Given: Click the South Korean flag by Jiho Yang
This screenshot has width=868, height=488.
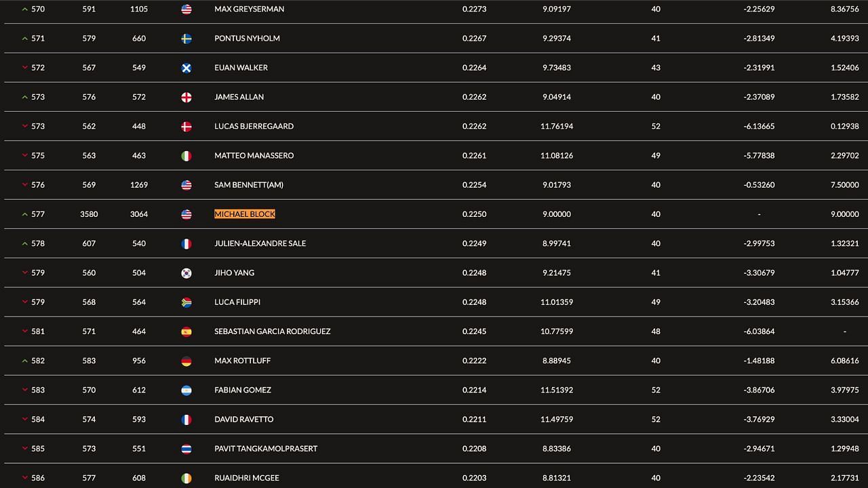Looking at the screenshot, I should (186, 273).
